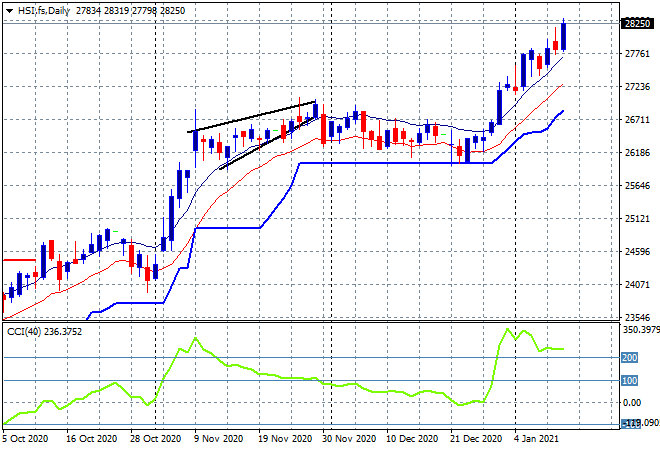The height and width of the screenshot is (450, 660).
Task: Click the 24596 price axis value
Action: 637,252
